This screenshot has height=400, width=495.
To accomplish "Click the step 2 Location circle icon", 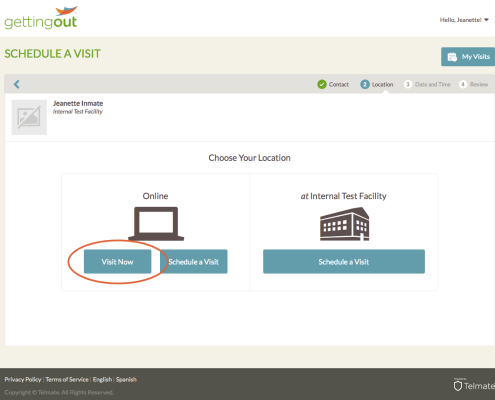I will click(x=365, y=84).
